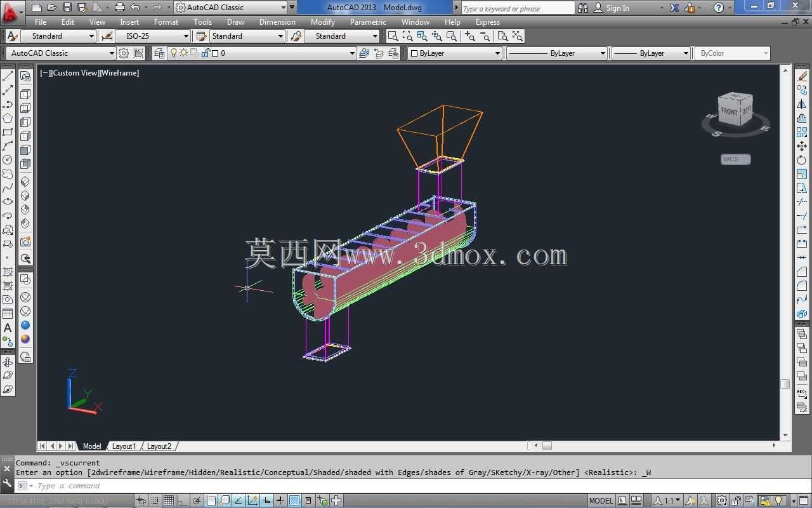Toggle Ortho Mode in status bar
This screenshot has width=812, height=508.
coord(183,500)
